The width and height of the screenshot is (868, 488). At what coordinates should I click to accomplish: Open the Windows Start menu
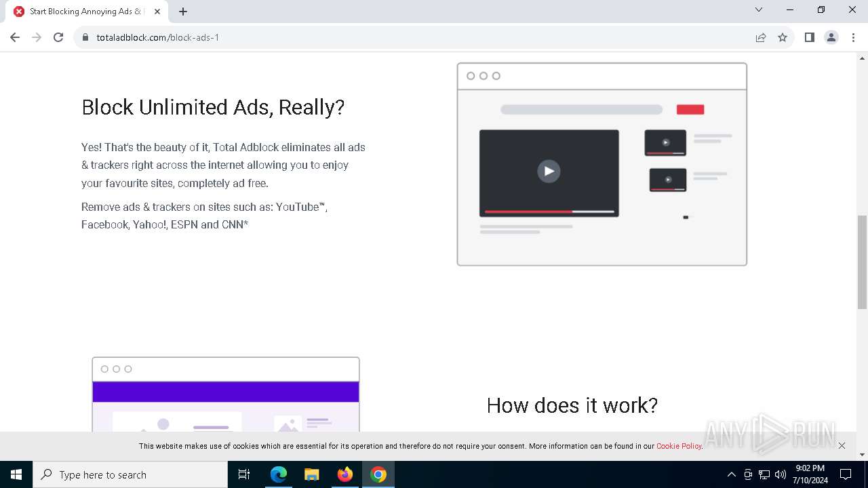(x=16, y=474)
